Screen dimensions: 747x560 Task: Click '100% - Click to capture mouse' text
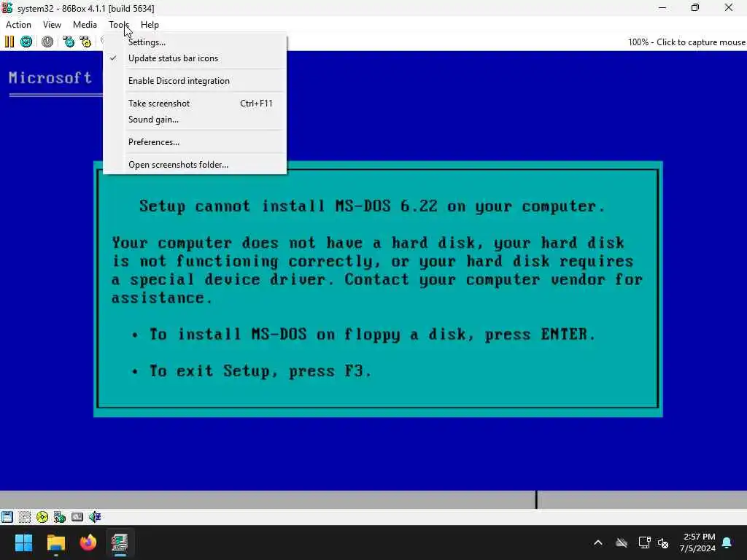point(686,42)
